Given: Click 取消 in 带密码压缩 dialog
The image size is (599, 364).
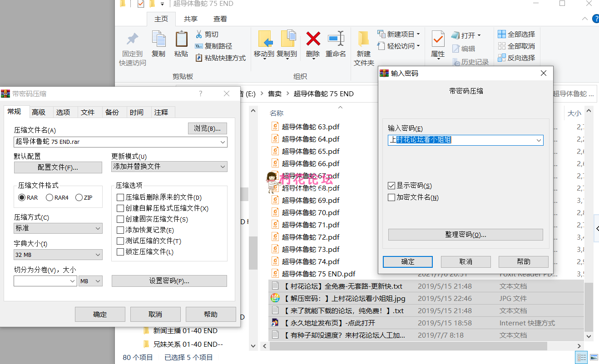Looking at the screenshot, I should (x=155, y=314).
